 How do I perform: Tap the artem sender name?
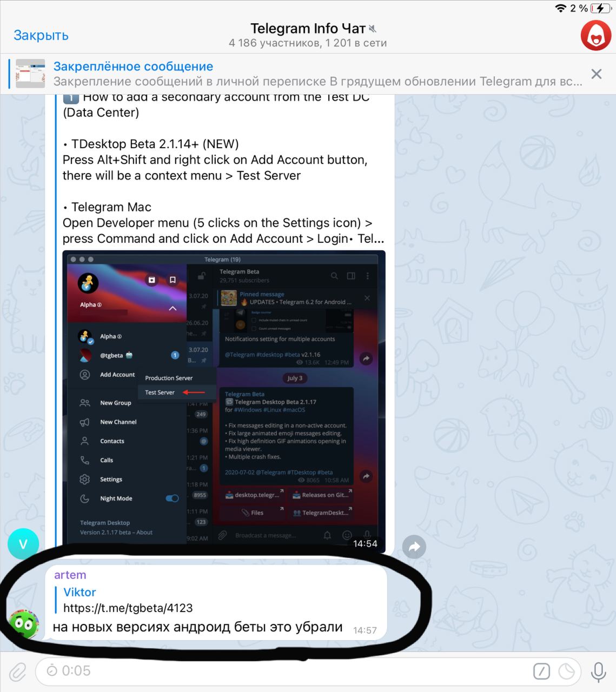pyautogui.click(x=70, y=575)
